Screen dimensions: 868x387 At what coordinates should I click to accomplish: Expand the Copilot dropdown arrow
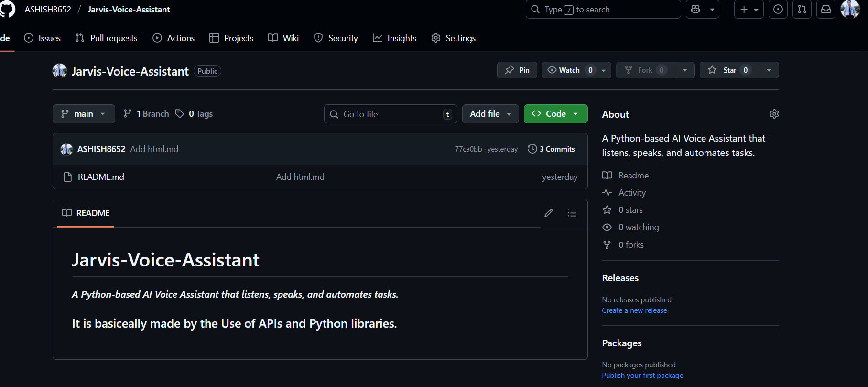click(x=712, y=10)
